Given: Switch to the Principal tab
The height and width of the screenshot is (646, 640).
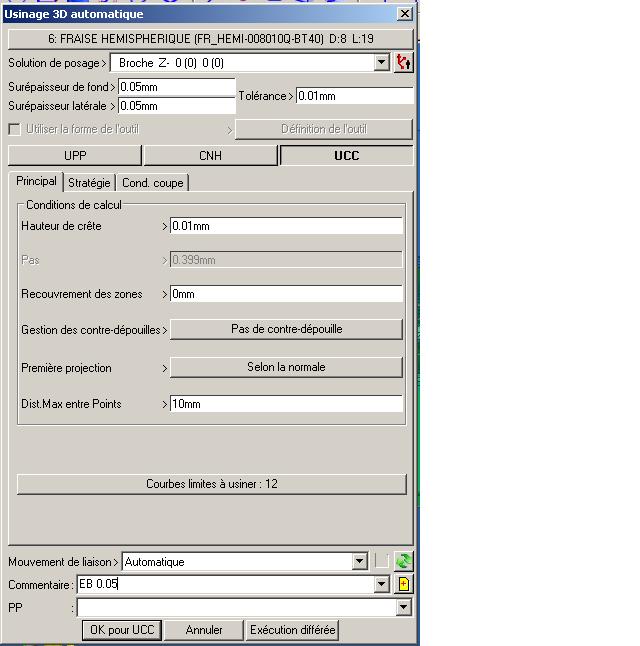Looking at the screenshot, I should click(36, 181).
